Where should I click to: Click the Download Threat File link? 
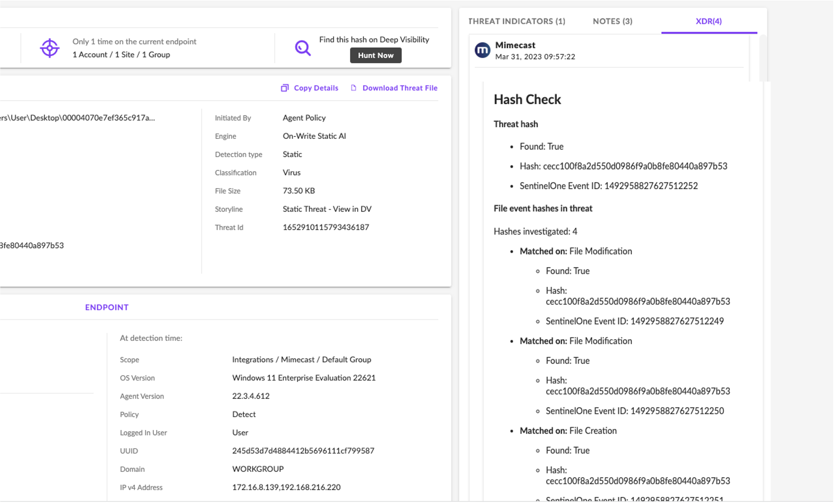pyautogui.click(x=400, y=88)
